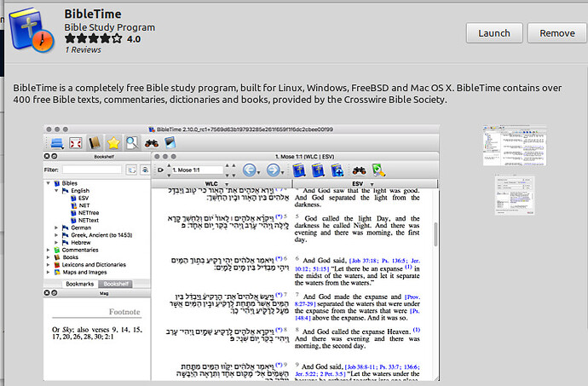The image size is (588, 386).
Task: Click the '1. Mose 1:1' reference field
Action: 197,170
